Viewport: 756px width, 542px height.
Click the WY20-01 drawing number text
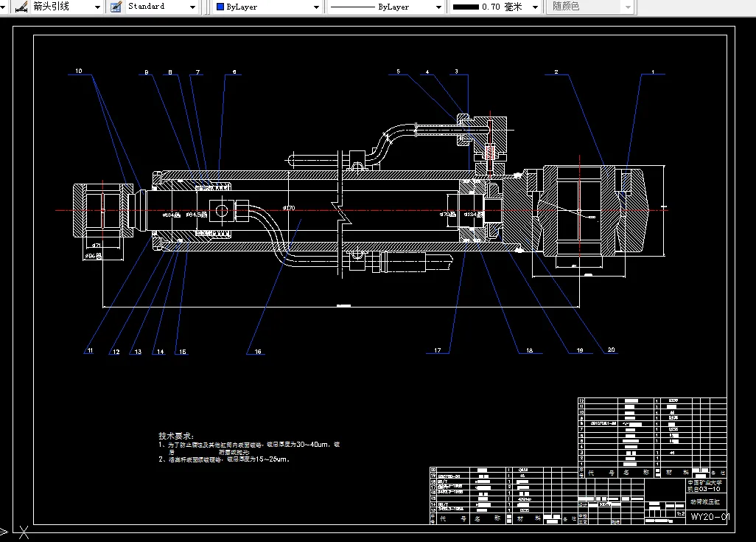[x=709, y=516]
